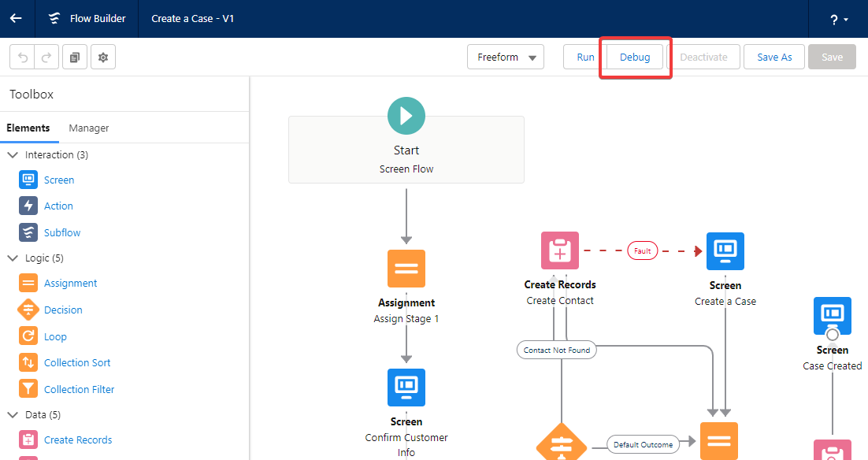The height and width of the screenshot is (460, 868).
Task: Click the Create a Case - V1 title
Action: [193, 18]
